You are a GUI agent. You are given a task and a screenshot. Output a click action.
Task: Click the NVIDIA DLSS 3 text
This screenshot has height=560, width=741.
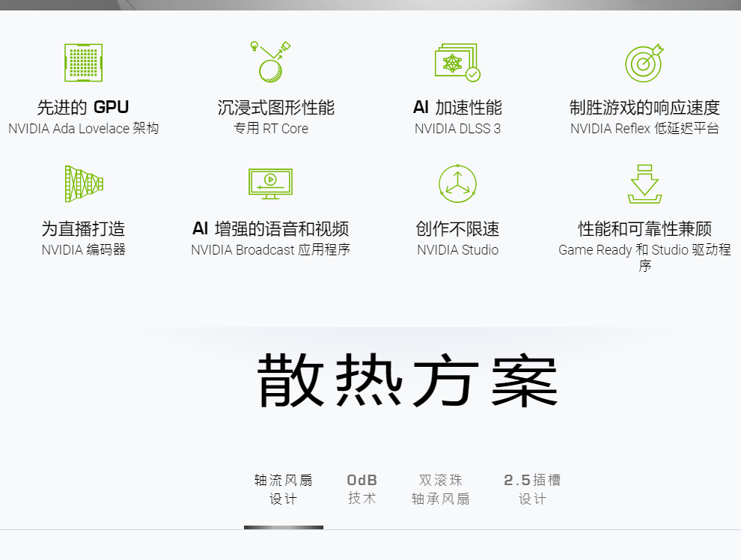pos(457,129)
